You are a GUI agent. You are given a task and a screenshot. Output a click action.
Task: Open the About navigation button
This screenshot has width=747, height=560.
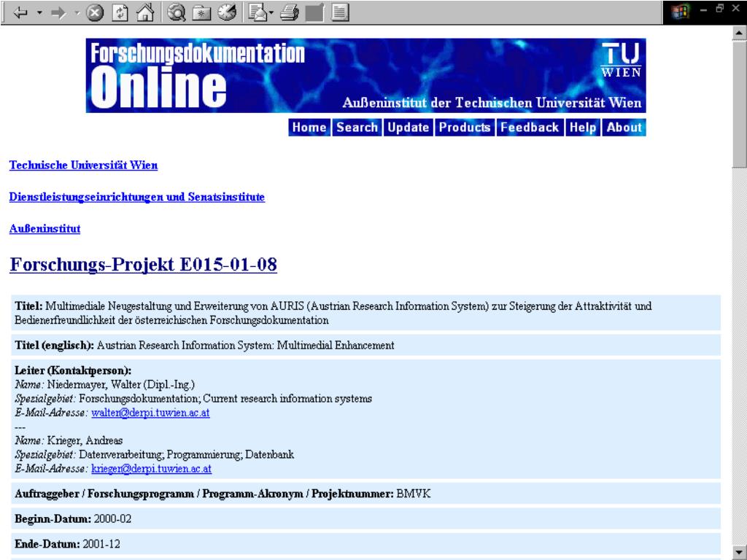[x=624, y=128]
